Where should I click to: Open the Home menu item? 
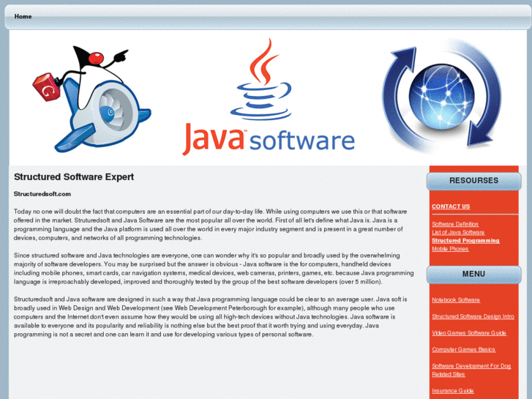point(23,16)
